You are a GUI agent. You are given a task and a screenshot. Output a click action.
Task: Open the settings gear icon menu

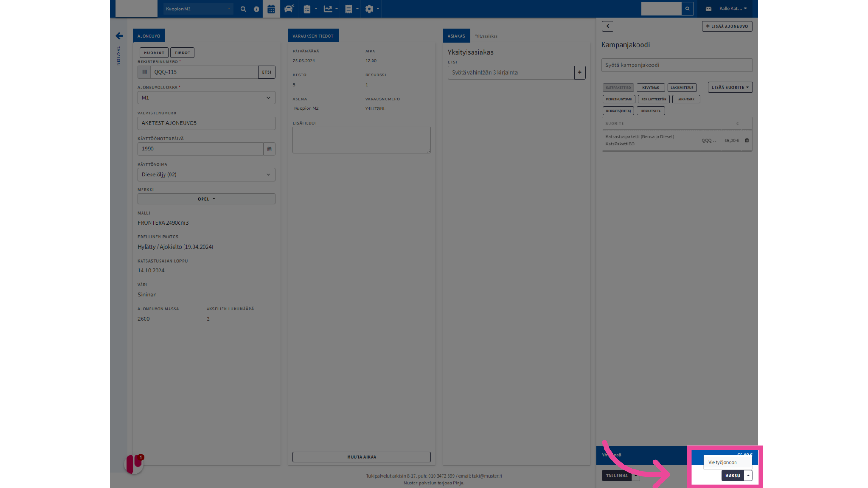click(372, 9)
